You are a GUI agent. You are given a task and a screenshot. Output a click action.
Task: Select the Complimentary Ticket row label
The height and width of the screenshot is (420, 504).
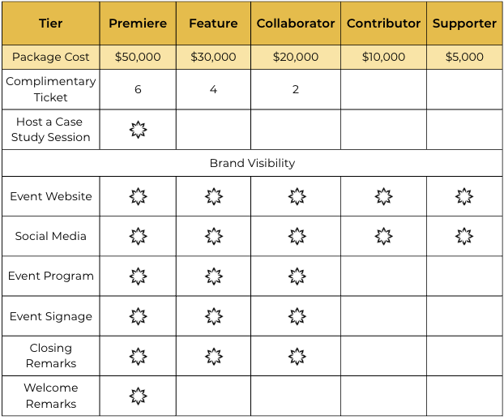pos(51,89)
